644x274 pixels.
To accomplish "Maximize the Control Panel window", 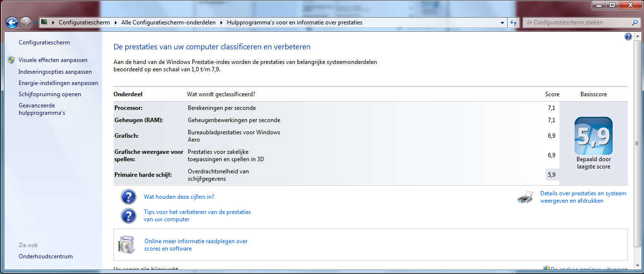I will click(x=611, y=5).
